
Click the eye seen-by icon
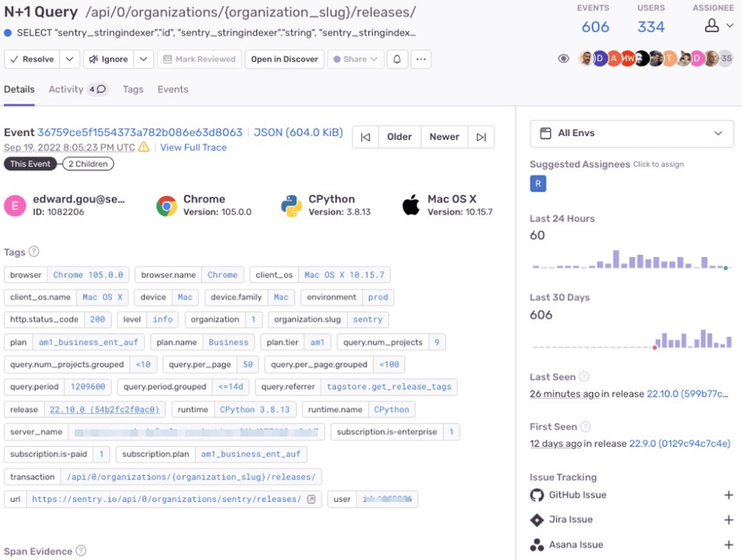[x=563, y=58]
